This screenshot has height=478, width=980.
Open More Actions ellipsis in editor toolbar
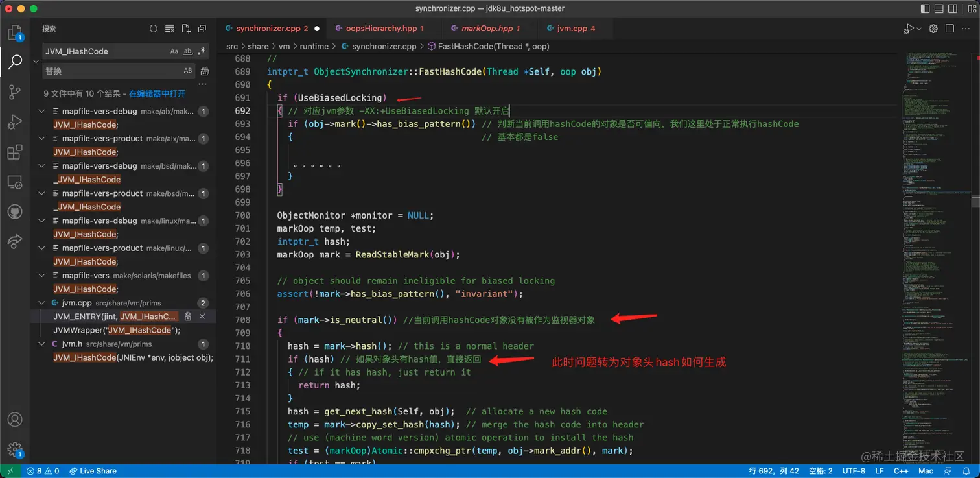tap(966, 29)
